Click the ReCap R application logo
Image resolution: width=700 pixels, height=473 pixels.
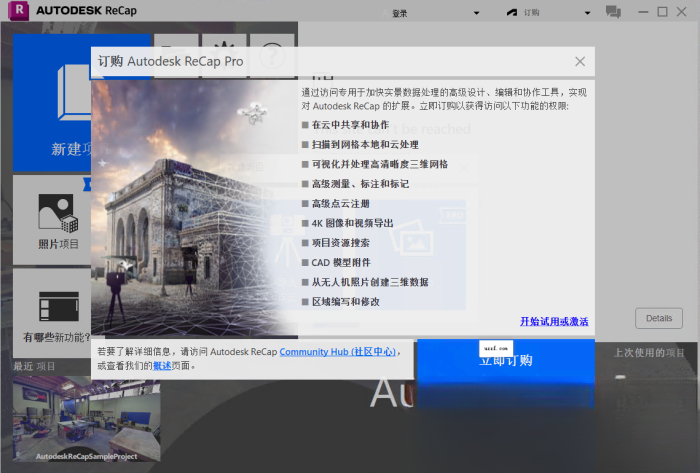19,11
